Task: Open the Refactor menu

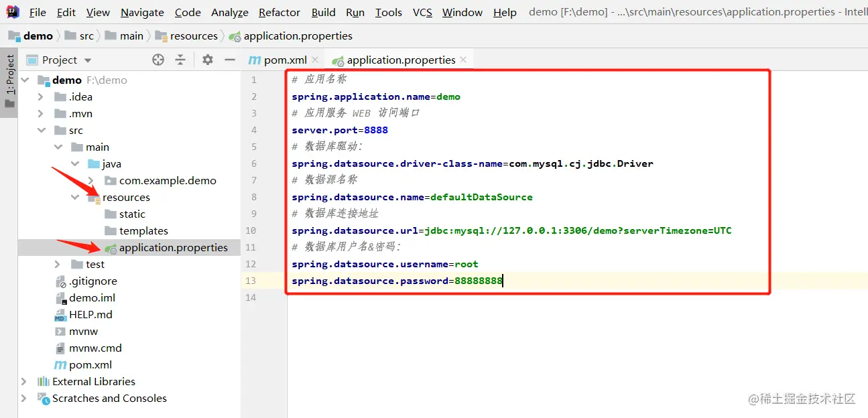Action: [x=280, y=12]
